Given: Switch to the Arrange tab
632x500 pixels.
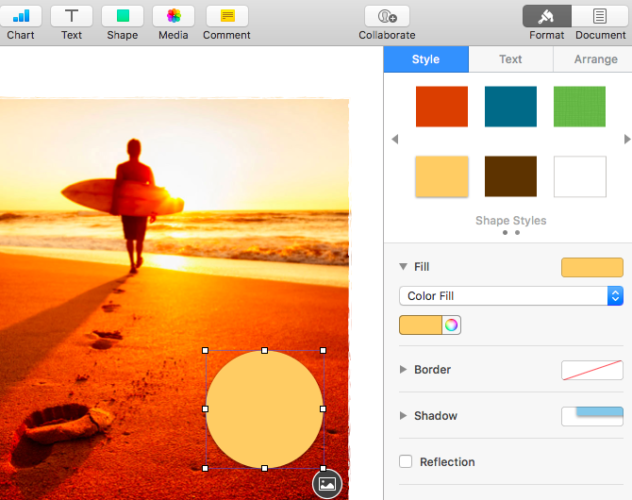Looking at the screenshot, I should coord(595,59).
